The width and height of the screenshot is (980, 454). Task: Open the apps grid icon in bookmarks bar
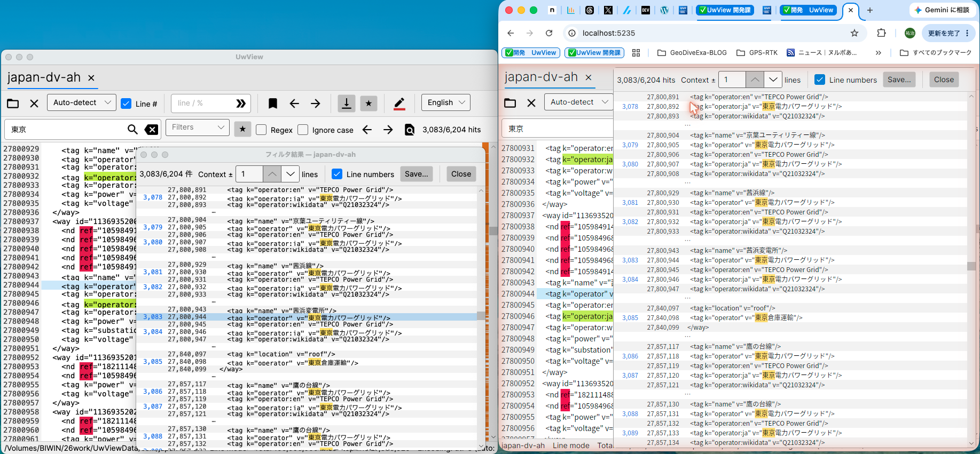636,53
